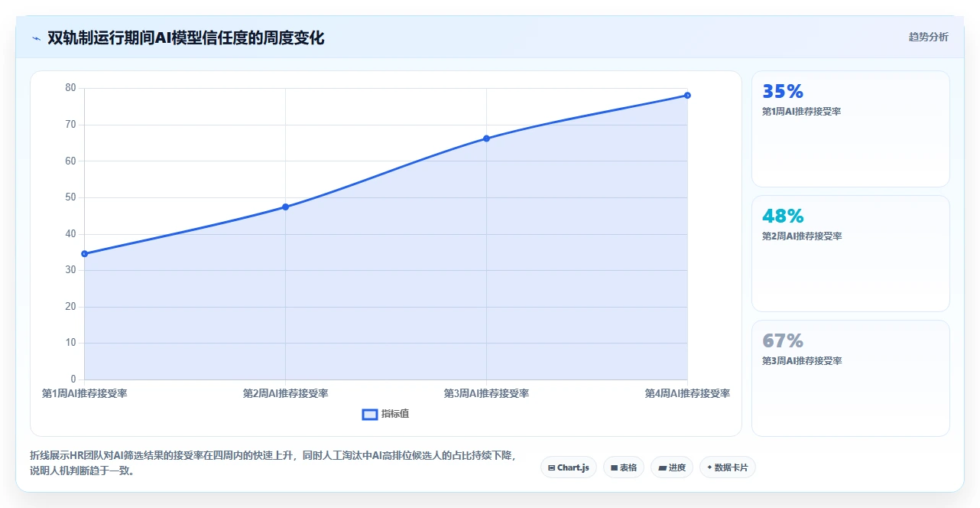Select the 数据卡片 tag chip
Screen dimensions: 980x508
coord(728,467)
